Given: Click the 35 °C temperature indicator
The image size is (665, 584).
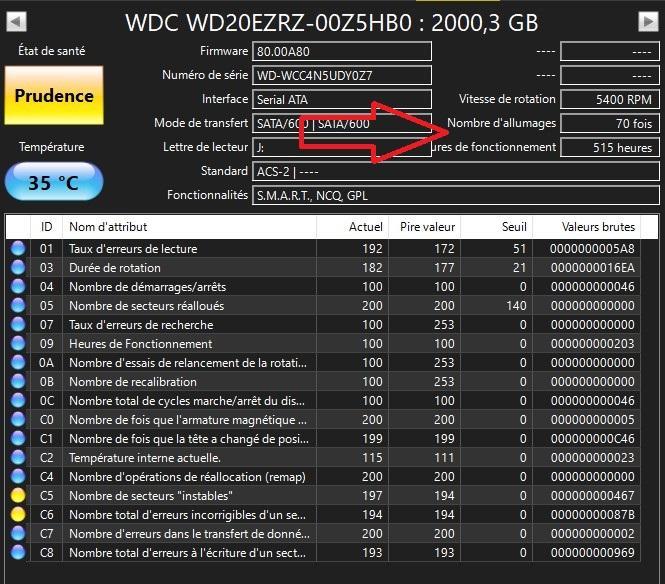Looking at the screenshot, I should (54, 182).
